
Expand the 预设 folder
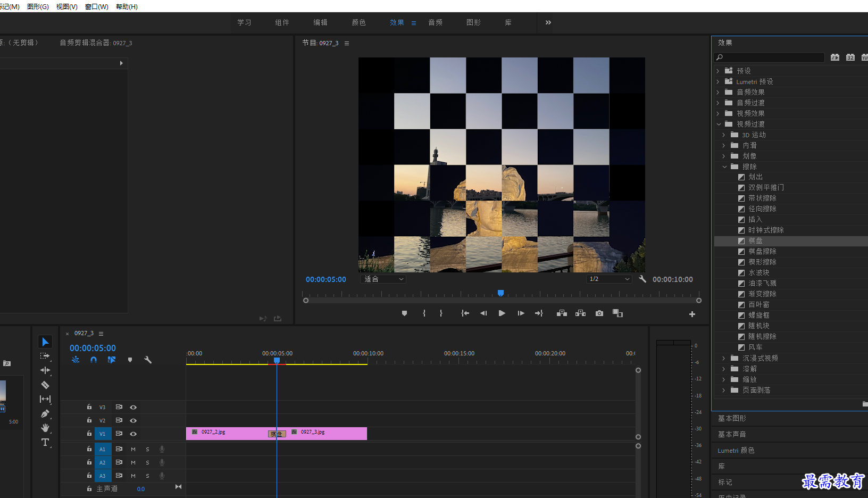point(718,71)
